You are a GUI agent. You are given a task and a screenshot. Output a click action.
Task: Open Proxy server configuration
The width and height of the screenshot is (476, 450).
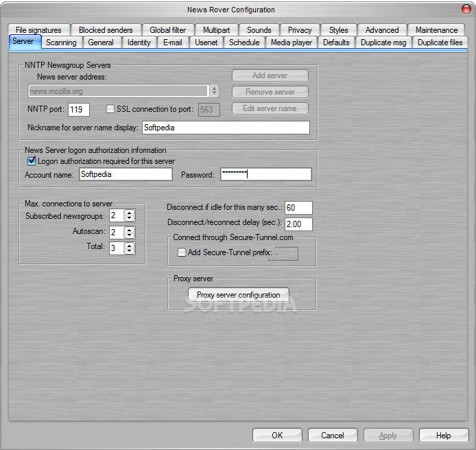[x=239, y=295]
